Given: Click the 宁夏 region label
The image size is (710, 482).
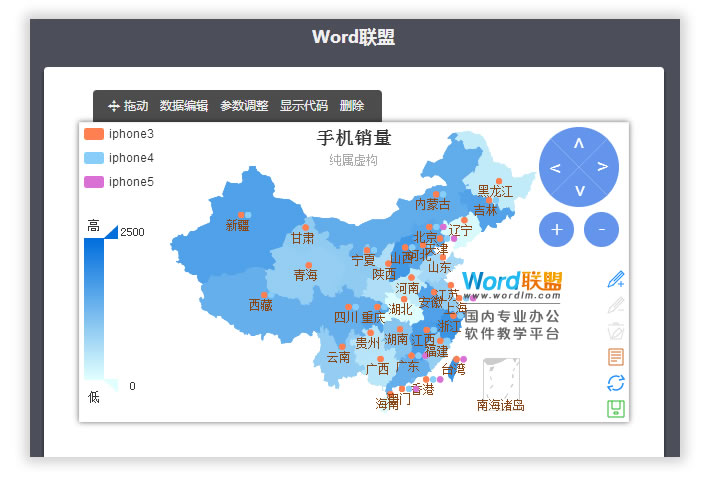Looking at the screenshot, I should pyautogui.click(x=363, y=260).
